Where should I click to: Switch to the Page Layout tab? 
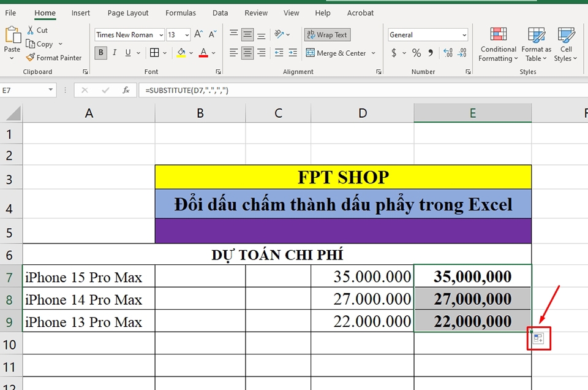pos(128,13)
